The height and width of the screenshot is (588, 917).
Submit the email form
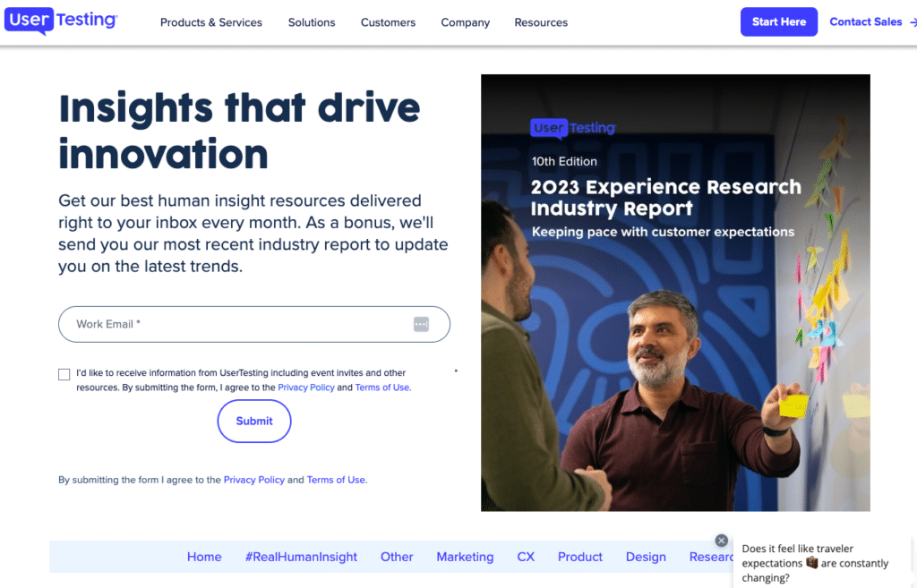pos(253,421)
